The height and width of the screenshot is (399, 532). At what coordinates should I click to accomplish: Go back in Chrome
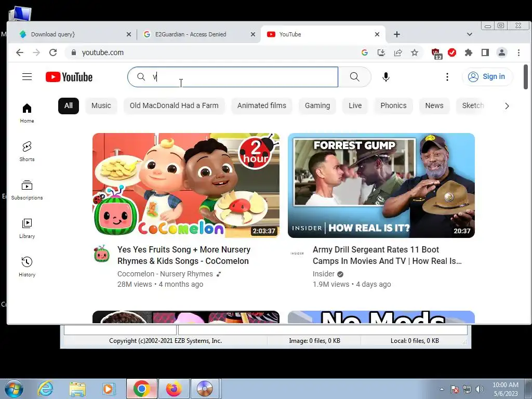point(20,52)
